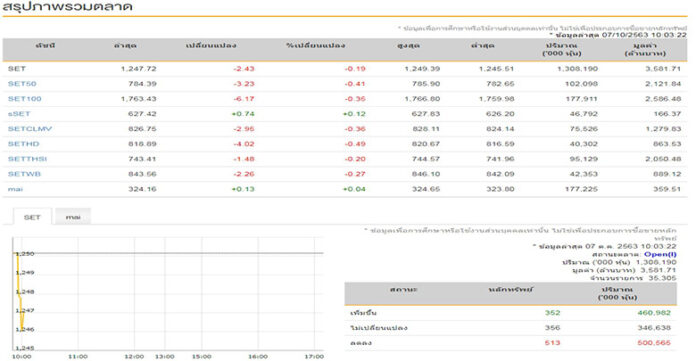Click sSET change value +0.74
Image resolution: width=696 pixels, height=361 pixels.
point(243,114)
